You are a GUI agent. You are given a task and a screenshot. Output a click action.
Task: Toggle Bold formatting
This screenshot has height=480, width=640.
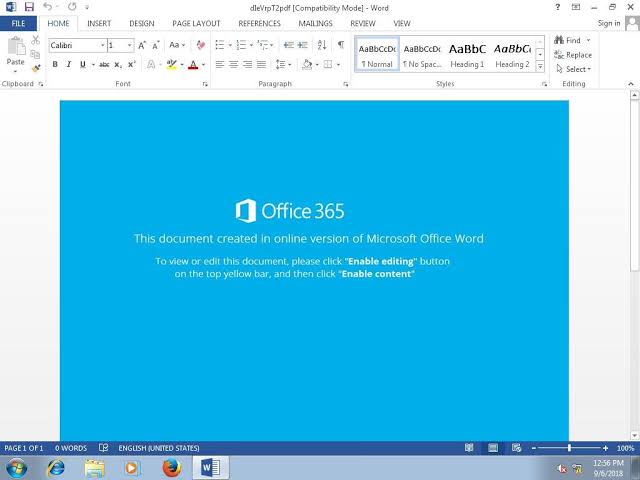55,64
